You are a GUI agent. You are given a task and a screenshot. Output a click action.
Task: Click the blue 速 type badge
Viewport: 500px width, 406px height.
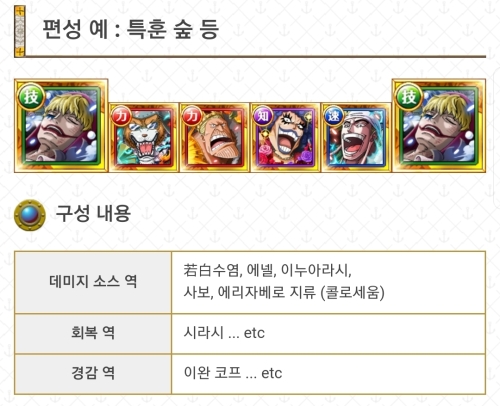pyautogui.click(x=333, y=116)
